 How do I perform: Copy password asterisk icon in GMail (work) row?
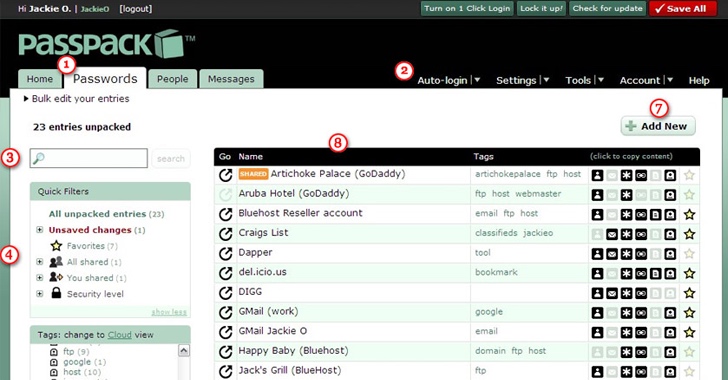[x=626, y=313]
